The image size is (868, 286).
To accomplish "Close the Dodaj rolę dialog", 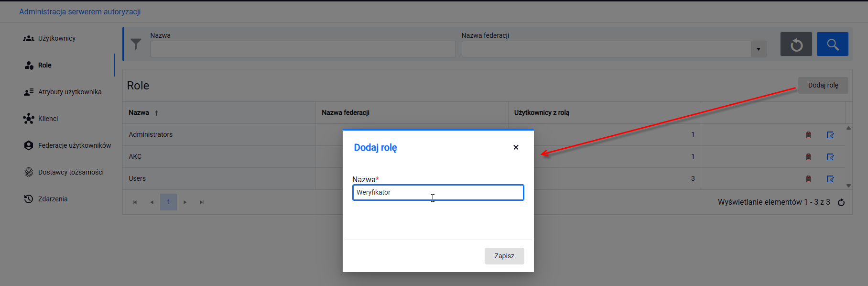I will point(516,147).
